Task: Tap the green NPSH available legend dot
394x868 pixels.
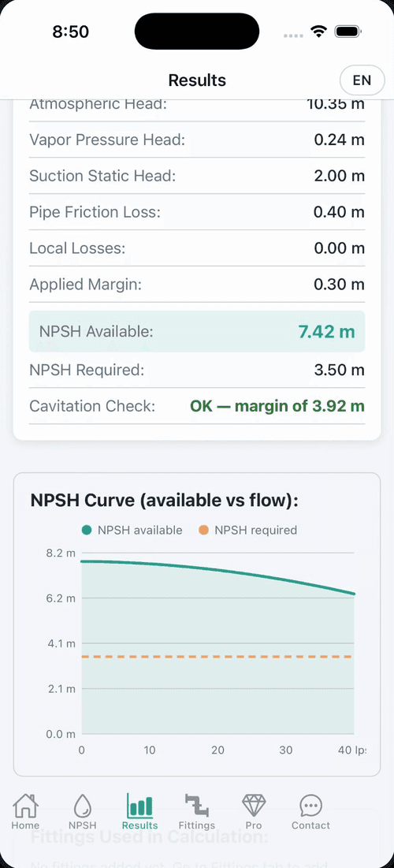Action: (x=87, y=531)
